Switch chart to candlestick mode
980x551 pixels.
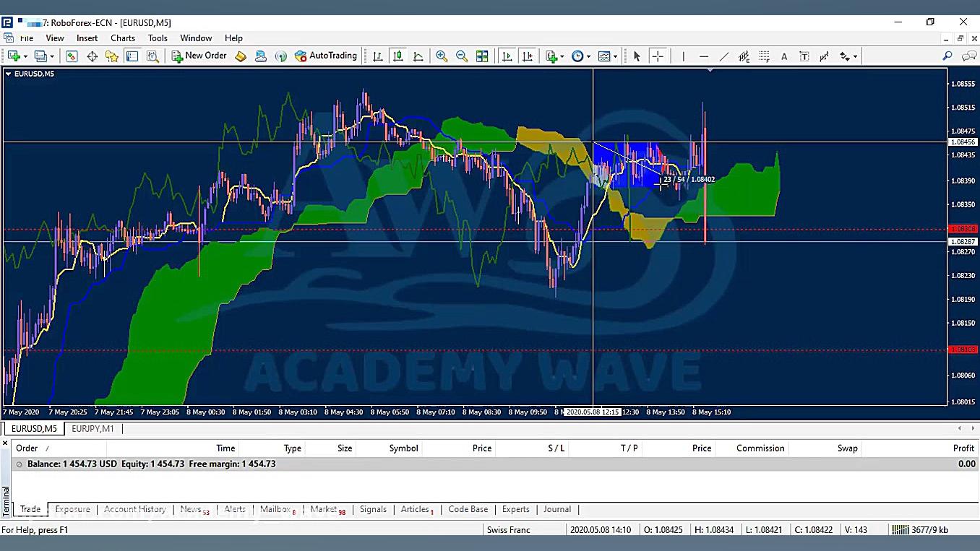pyautogui.click(x=397, y=56)
